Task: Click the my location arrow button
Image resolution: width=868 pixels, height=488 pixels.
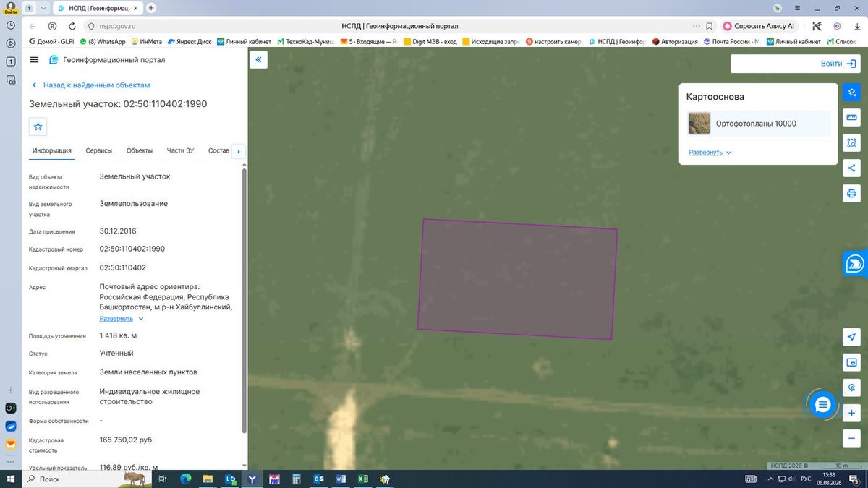Action: point(851,337)
